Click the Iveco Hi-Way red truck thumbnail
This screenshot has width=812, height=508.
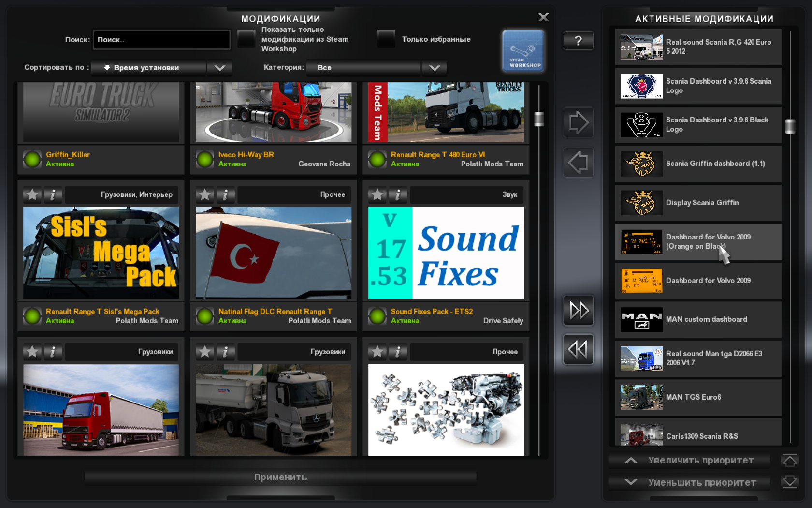[x=274, y=112]
